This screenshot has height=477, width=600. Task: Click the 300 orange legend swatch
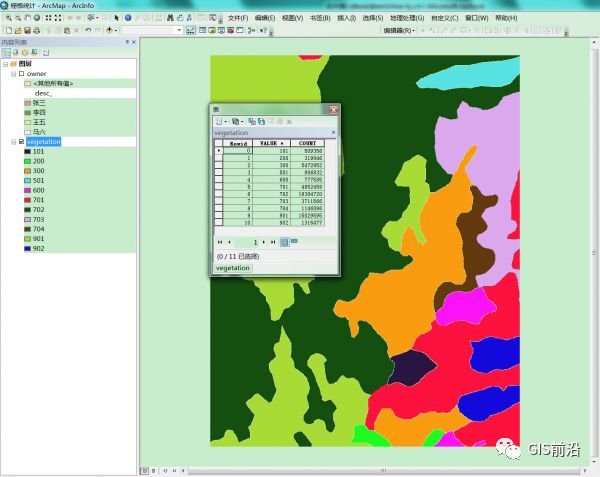28,171
